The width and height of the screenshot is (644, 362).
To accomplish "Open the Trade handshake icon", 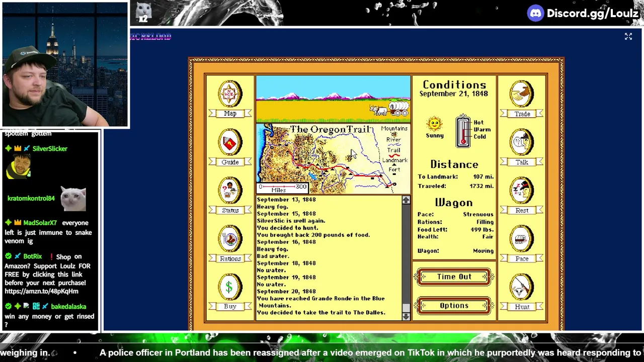I will click(522, 94).
